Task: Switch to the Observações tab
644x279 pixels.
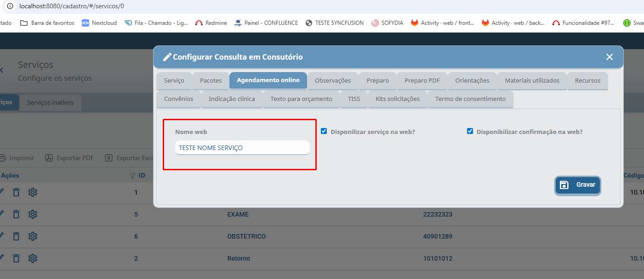Action: click(x=333, y=80)
